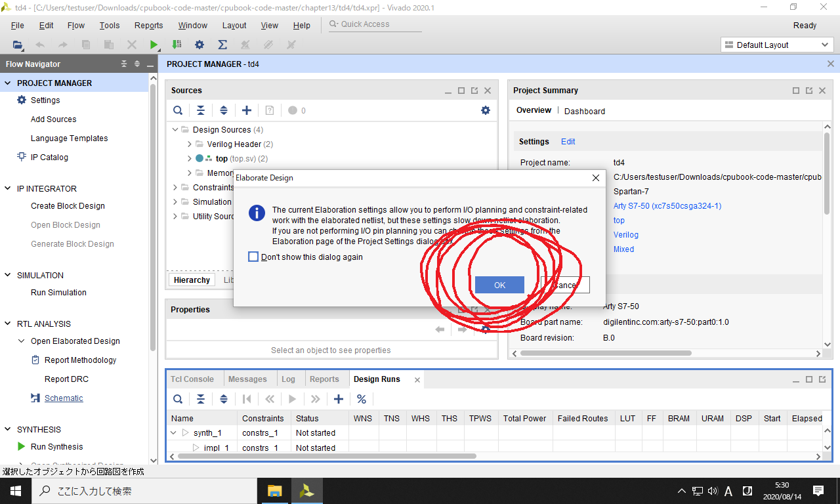The width and height of the screenshot is (840, 504).
Task: Collapse the RTL ANALYSIS section
Action: (8, 324)
